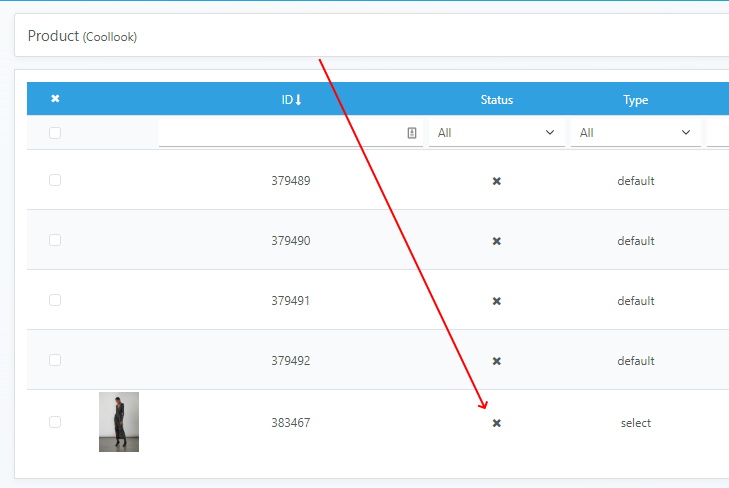
Task: Tick the checkbox for product 379489
Action: [x=55, y=180]
